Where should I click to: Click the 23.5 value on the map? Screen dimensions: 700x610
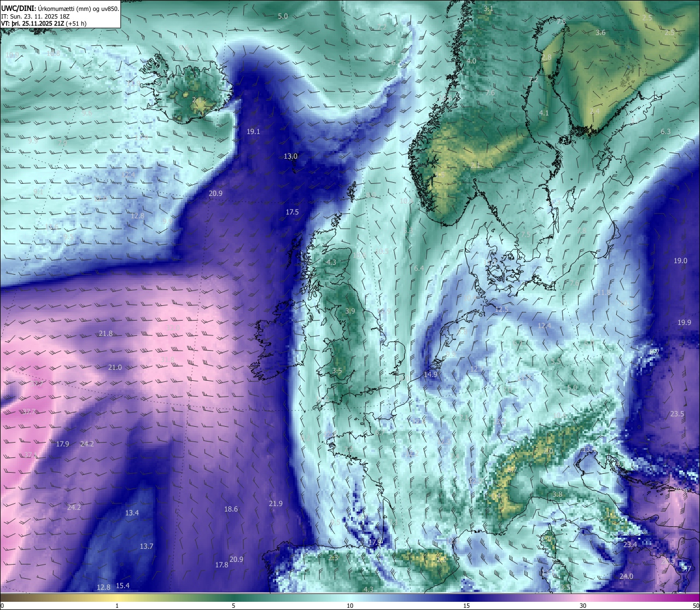[677, 414]
